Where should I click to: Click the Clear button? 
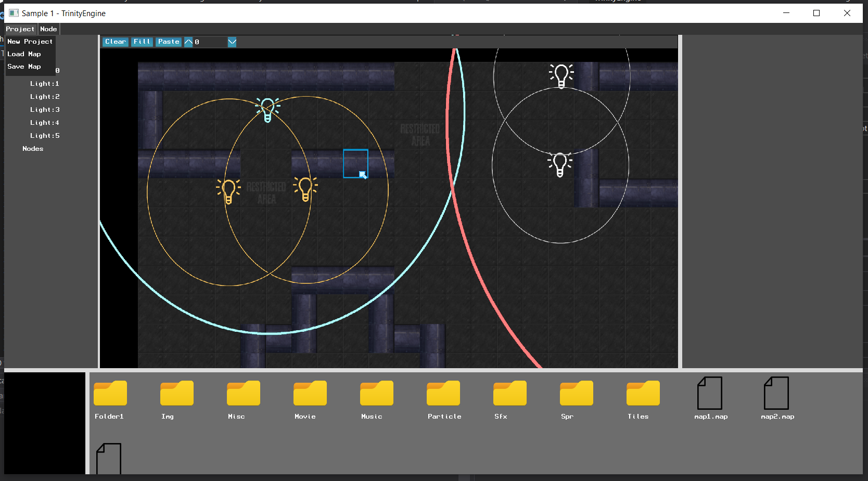tap(116, 42)
